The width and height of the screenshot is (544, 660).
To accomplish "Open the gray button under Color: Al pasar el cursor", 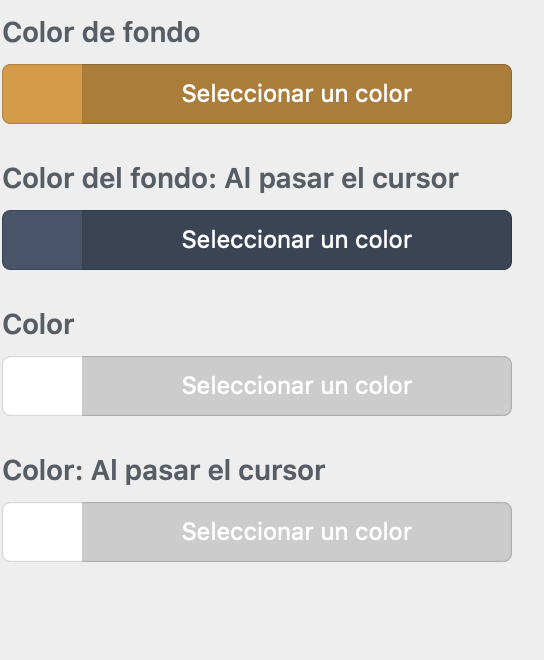I will tap(297, 532).
